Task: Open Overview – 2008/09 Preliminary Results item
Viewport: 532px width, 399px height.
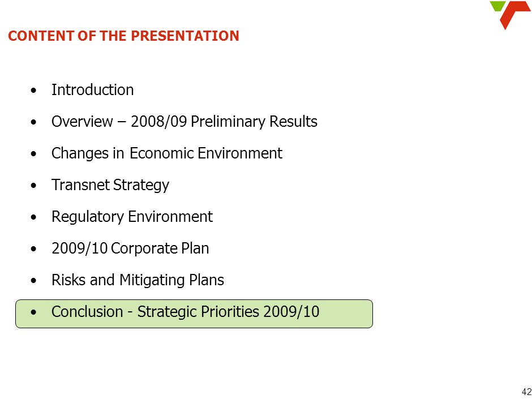Action: (185, 122)
